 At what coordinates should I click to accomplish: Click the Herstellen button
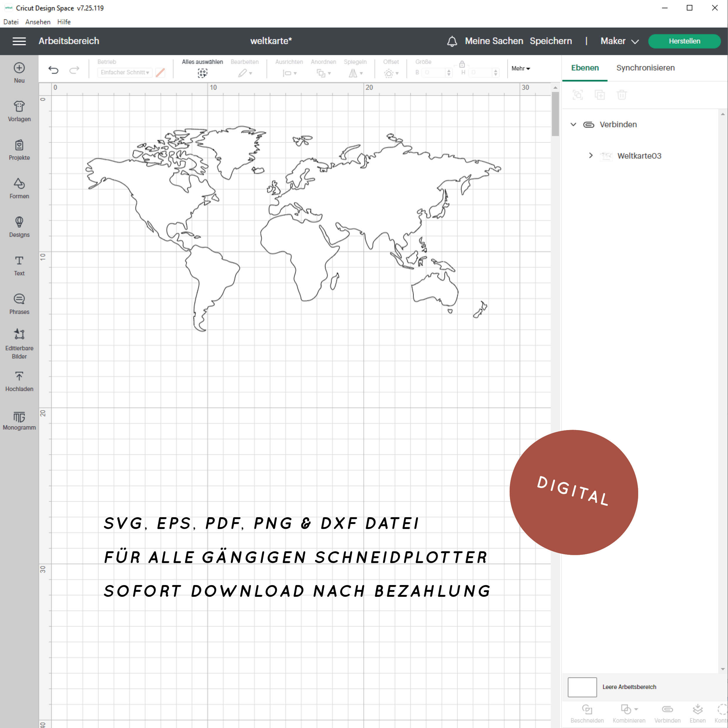point(684,41)
